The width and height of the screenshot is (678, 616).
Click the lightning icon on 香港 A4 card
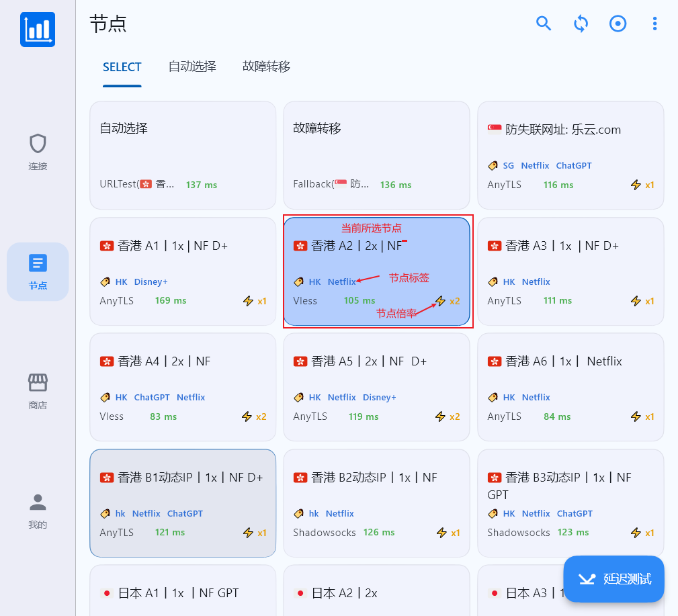tap(247, 416)
